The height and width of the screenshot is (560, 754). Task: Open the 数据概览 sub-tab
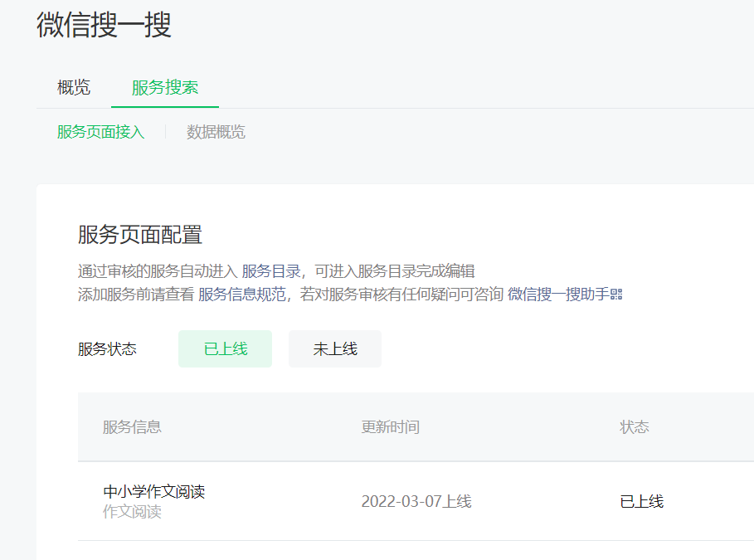(x=216, y=132)
